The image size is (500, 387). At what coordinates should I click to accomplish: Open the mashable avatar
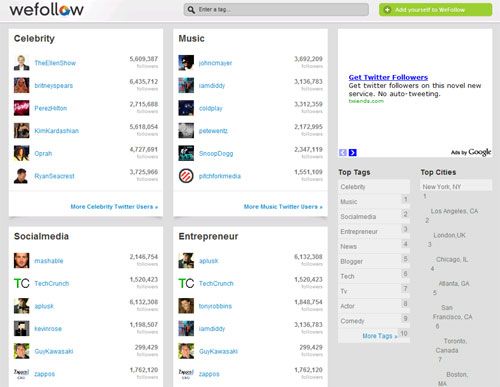point(21,261)
